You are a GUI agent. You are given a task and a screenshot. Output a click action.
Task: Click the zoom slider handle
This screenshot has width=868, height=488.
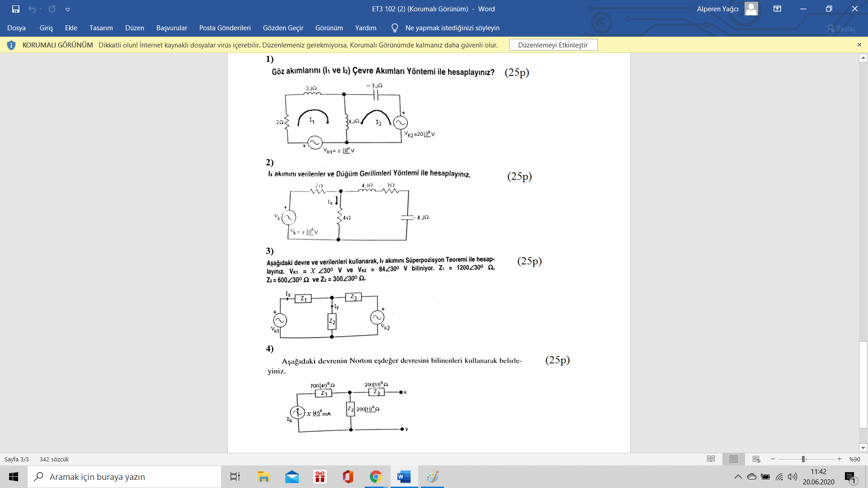(803, 459)
